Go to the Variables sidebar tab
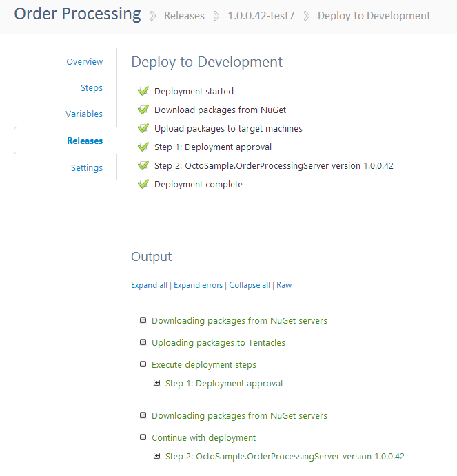457x476 pixels. pyautogui.click(x=84, y=114)
